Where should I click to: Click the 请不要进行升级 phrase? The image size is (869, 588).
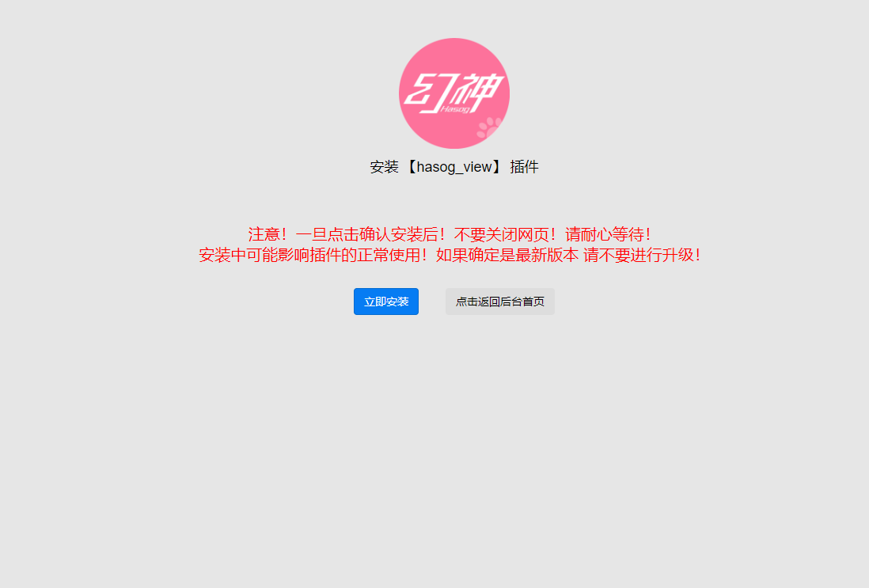tap(639, 255)
